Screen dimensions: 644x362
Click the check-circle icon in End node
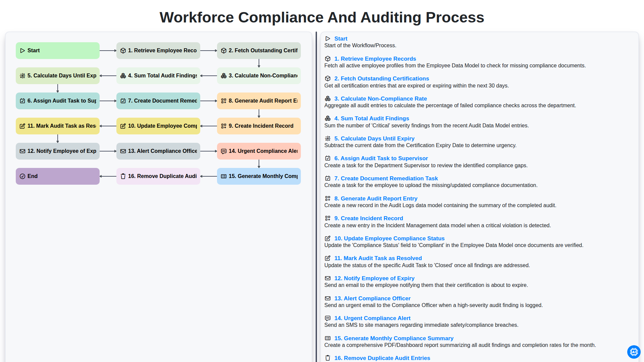(x=22, y=176)
